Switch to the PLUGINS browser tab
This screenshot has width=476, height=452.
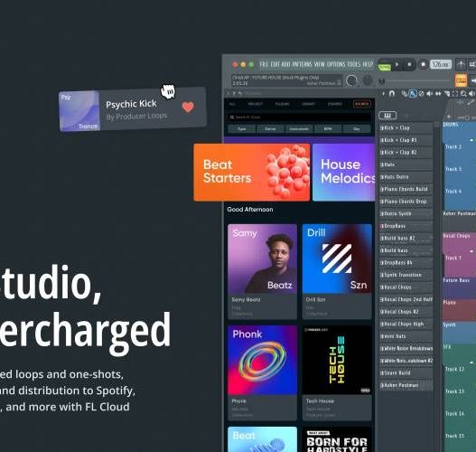click(283, 104)
